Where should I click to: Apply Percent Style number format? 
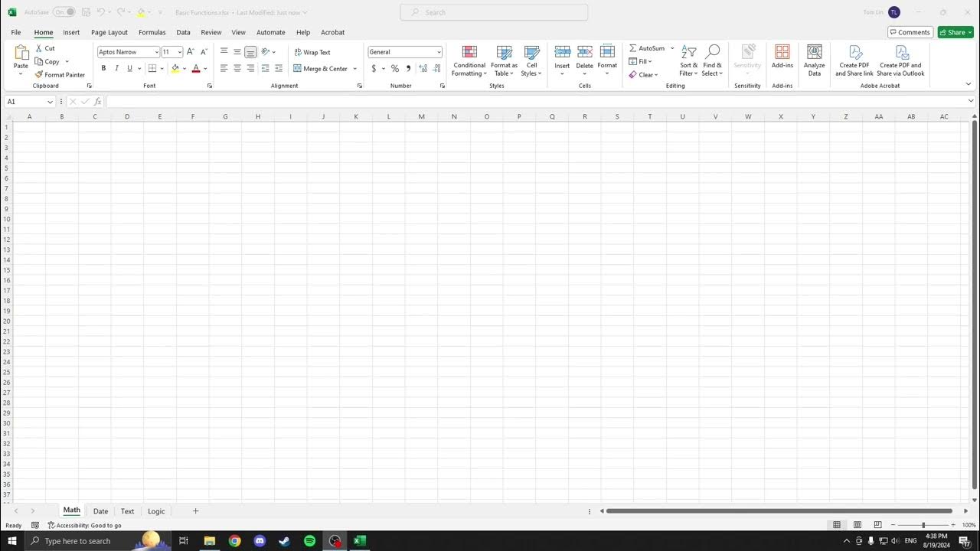[395, 68]
